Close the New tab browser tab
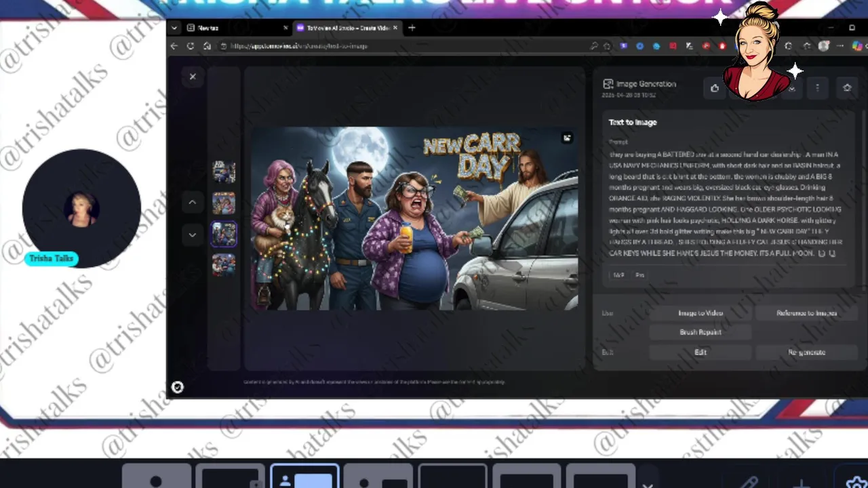 (285, 28)
